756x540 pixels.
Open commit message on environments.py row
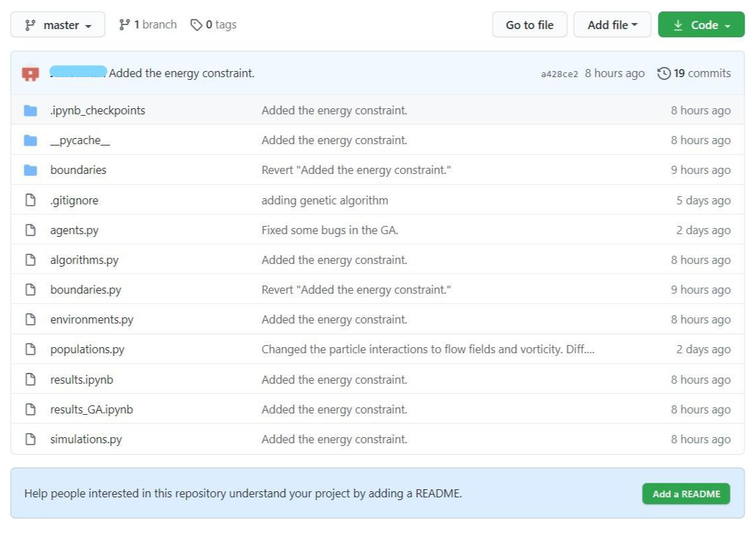coord(334,319)
